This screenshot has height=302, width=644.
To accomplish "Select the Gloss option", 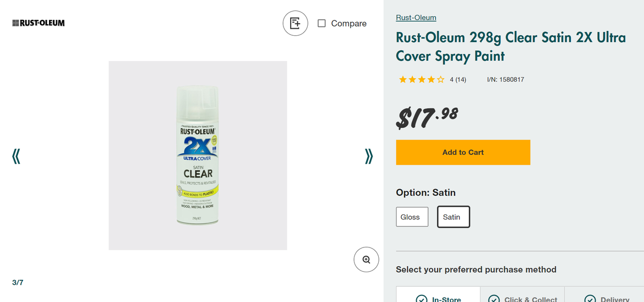I will click(x=412, y=217).
